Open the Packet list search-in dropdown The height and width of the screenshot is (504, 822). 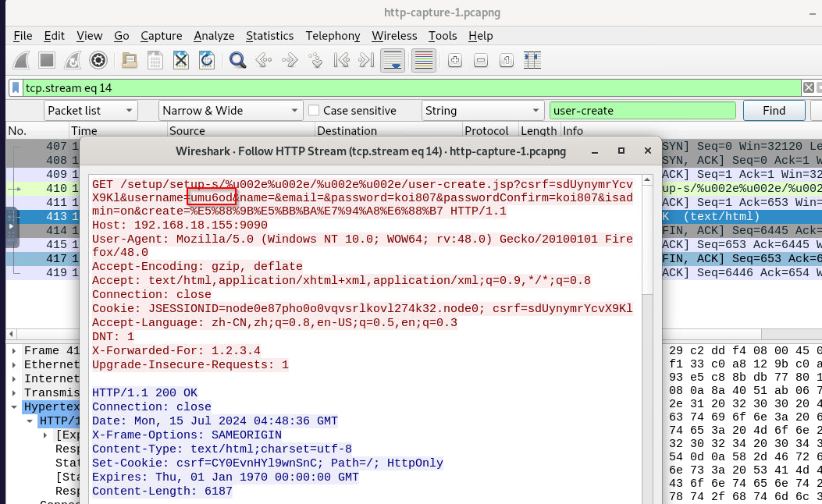pyautogui.click(x=91, y=111)
